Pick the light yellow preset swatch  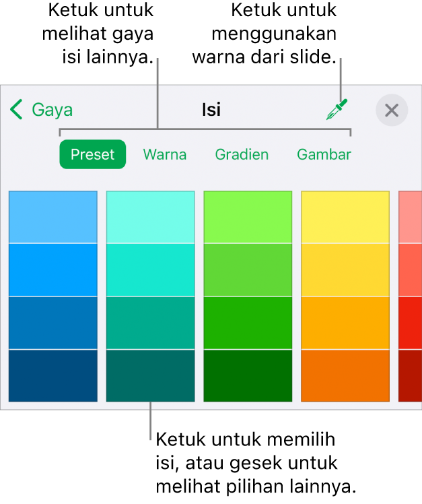345,217
